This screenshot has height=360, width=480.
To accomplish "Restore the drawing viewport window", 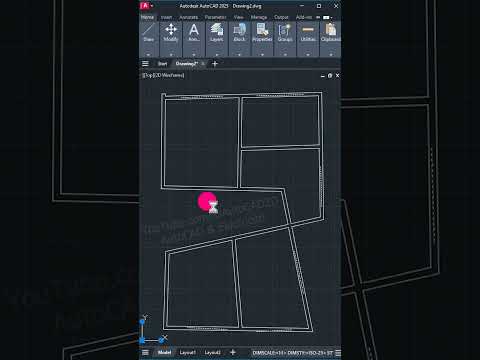I will (330, 76).
